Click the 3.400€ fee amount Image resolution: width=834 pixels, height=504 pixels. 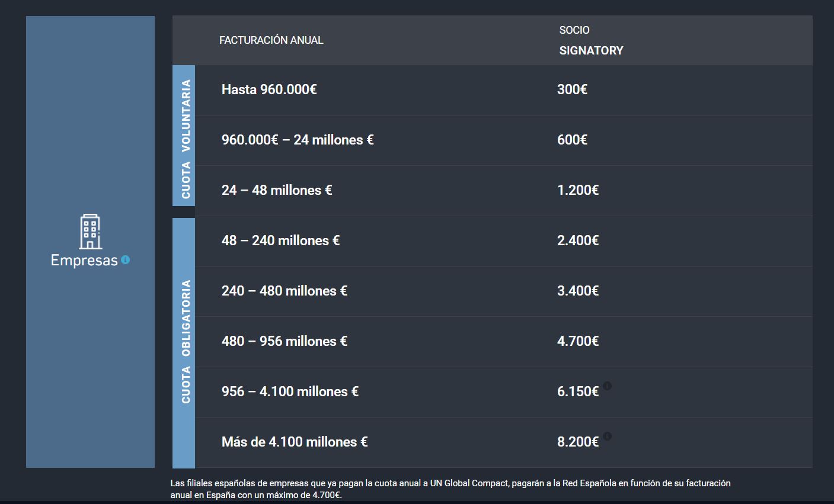point(577,291)
